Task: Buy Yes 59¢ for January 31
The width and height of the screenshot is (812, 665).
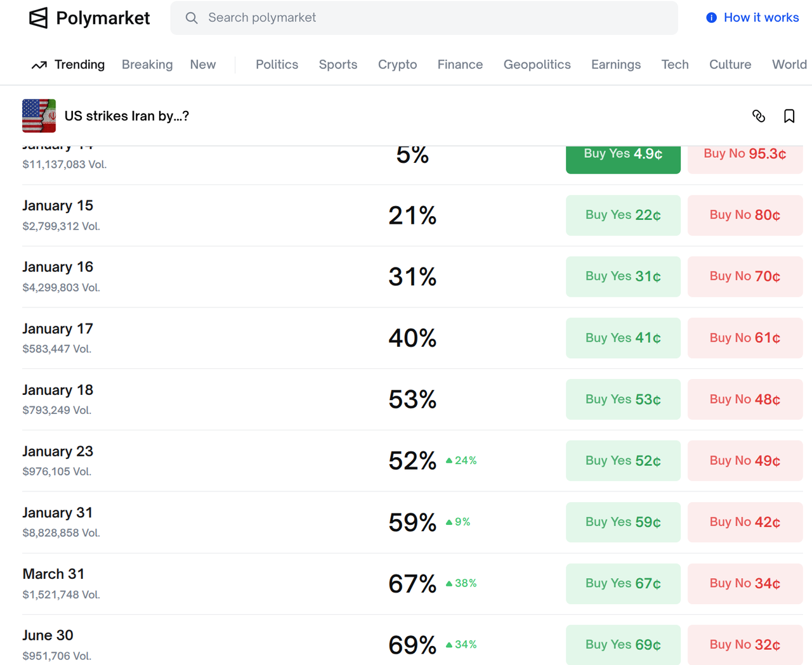Action: point(623,522)
